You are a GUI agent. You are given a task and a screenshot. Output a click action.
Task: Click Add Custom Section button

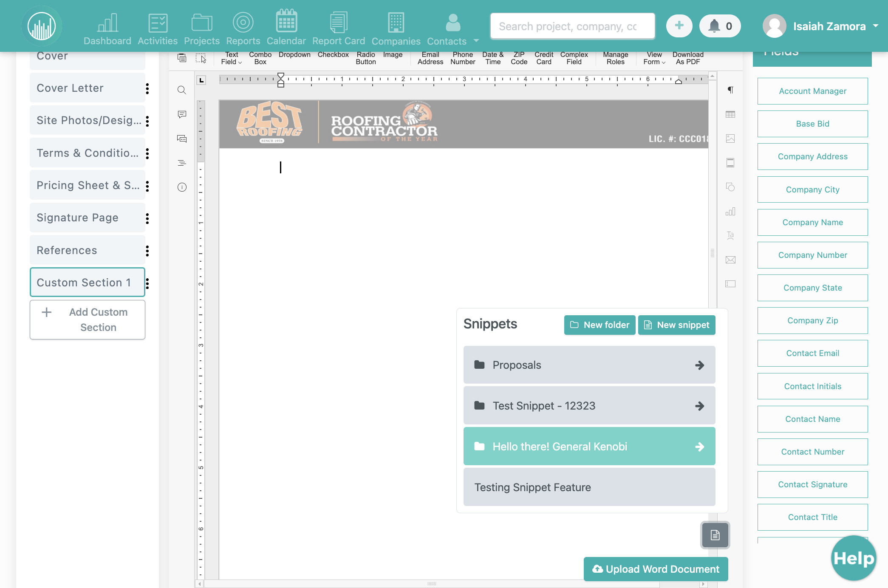[88, 320]
